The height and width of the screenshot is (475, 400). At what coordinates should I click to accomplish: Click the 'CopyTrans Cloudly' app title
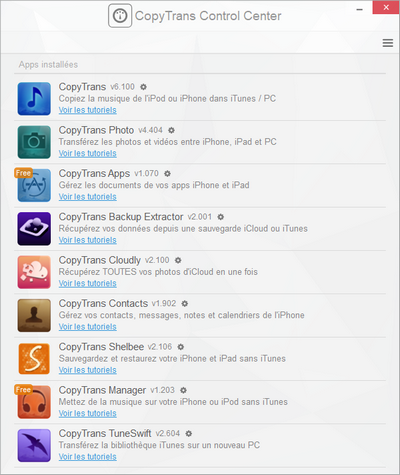pyautogui.click(x=100, y=260)
